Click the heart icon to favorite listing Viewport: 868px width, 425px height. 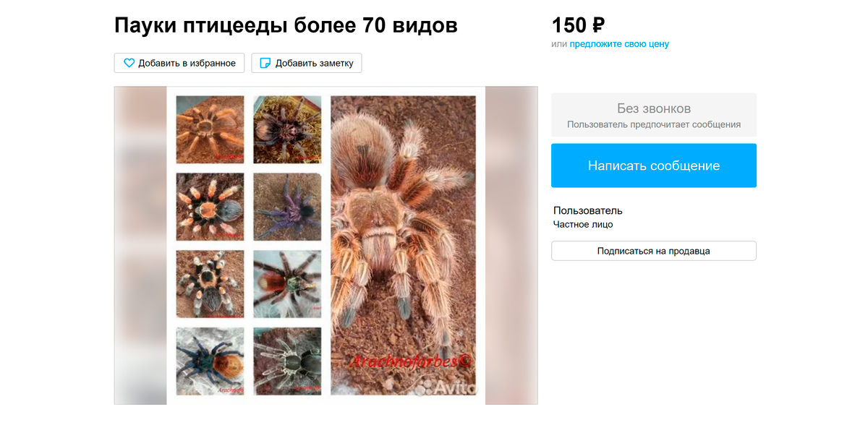click(129, 63)
